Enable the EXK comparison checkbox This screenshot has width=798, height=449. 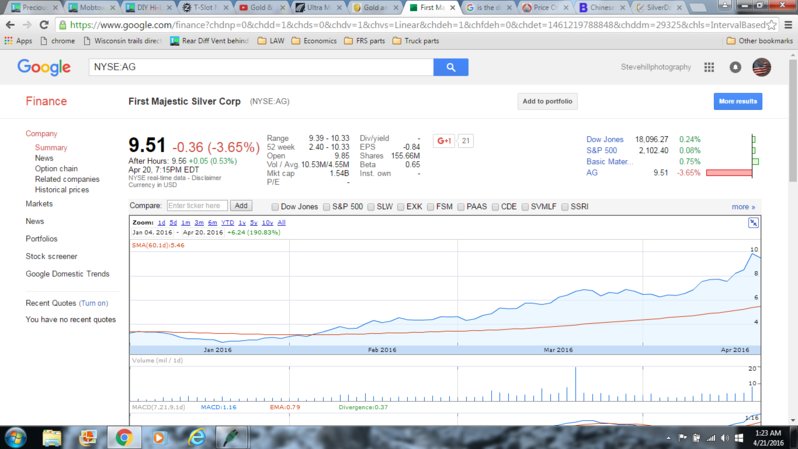point(401,207)
